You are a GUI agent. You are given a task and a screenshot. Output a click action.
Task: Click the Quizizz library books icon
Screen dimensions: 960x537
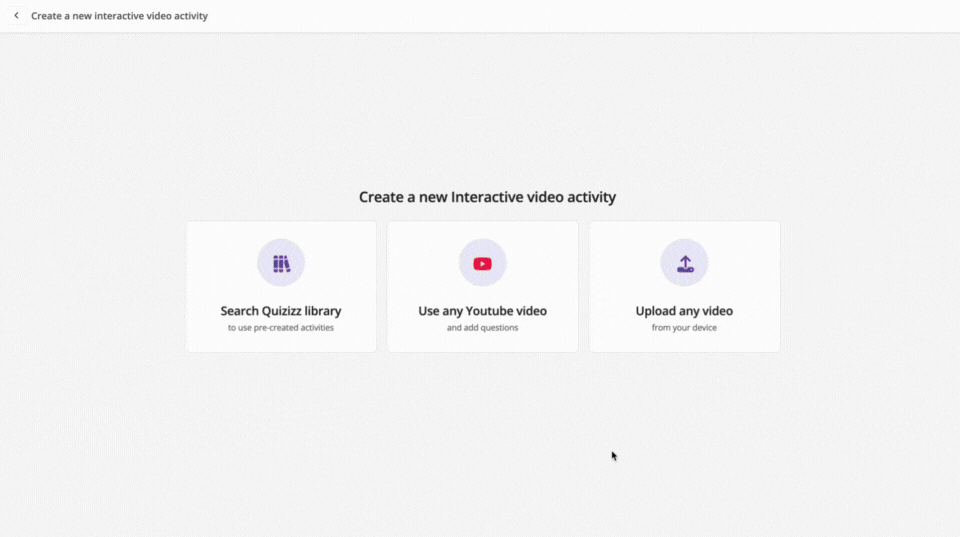pos(281,263)
